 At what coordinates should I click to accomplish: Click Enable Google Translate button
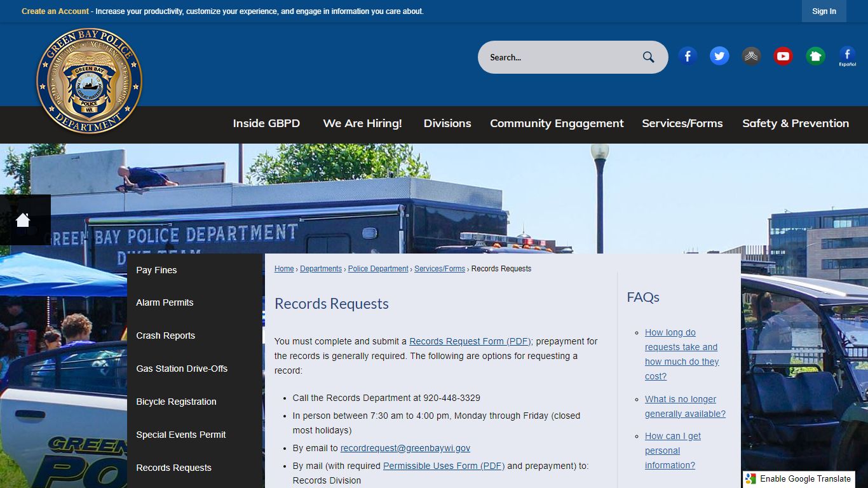pos(798,479)
